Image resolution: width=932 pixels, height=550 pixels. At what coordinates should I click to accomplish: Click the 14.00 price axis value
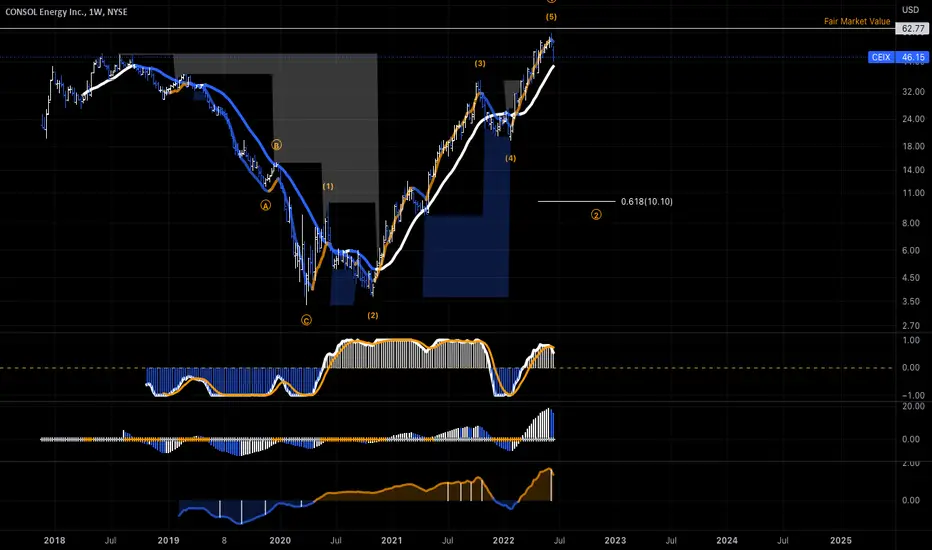[x=913, y=170]
